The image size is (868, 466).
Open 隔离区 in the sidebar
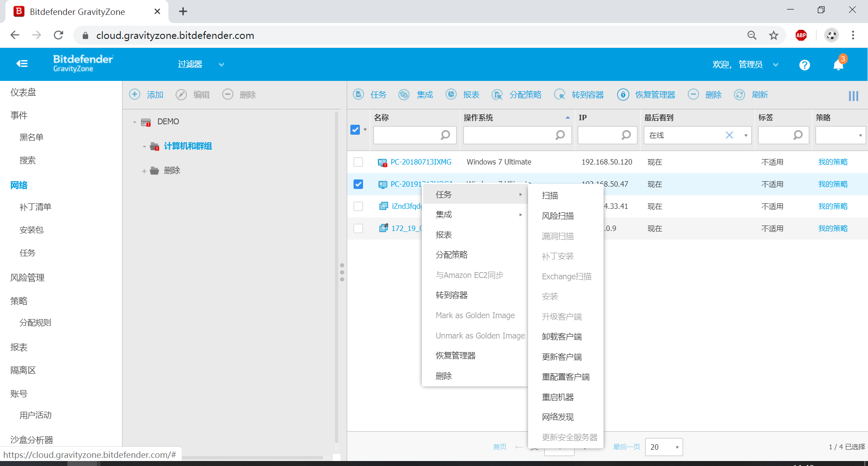23,370
